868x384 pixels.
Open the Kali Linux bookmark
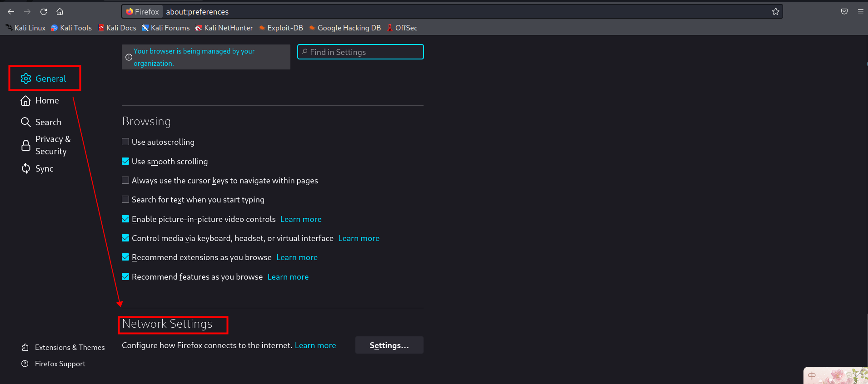[25, 28]
